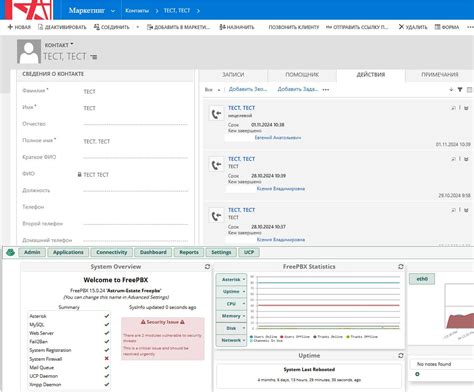Collapse the Сведения о контакте section
The image size is (474, 392).
pos(53,74)
